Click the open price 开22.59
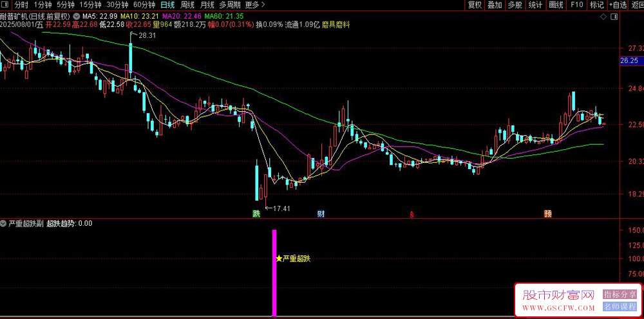Image resolution: width=644 pixels, height=319 pixels. [x=58, y=24]
